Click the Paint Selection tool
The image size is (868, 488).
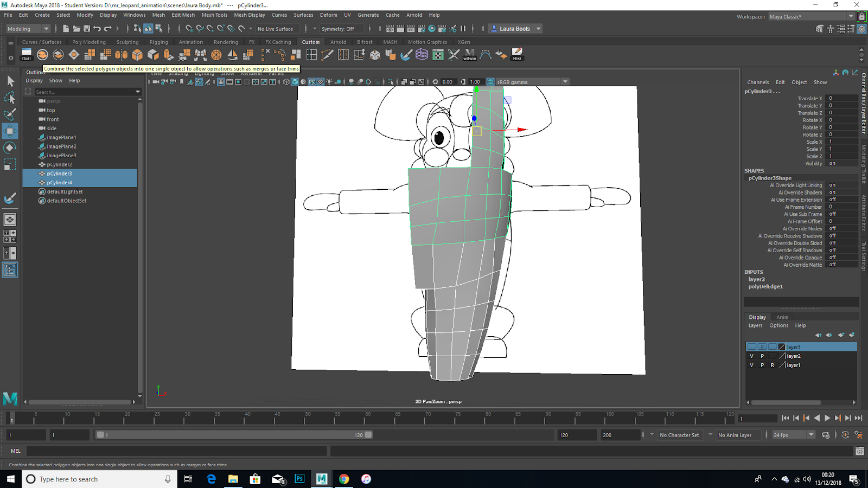click(10, 114)
